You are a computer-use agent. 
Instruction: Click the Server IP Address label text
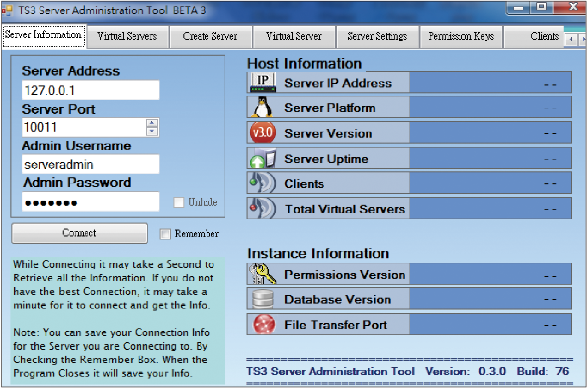pyautogui.click(x=338, y=83)
